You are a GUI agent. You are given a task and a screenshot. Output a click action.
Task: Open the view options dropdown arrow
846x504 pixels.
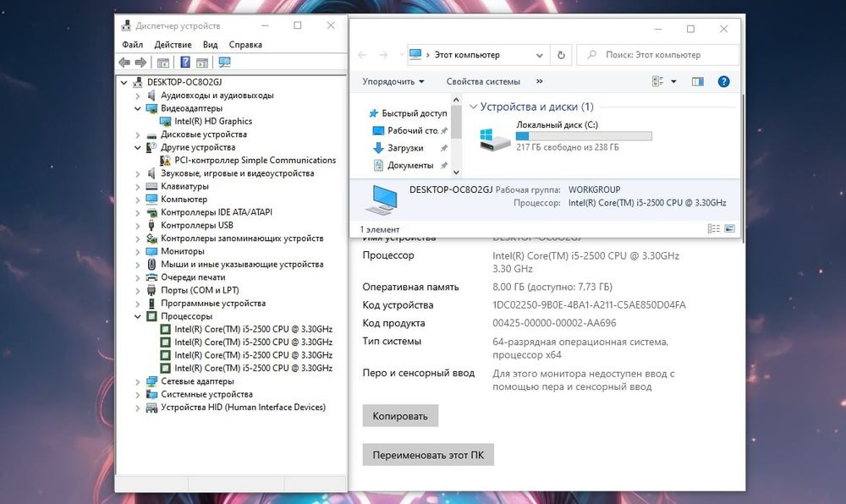(673, 81)
